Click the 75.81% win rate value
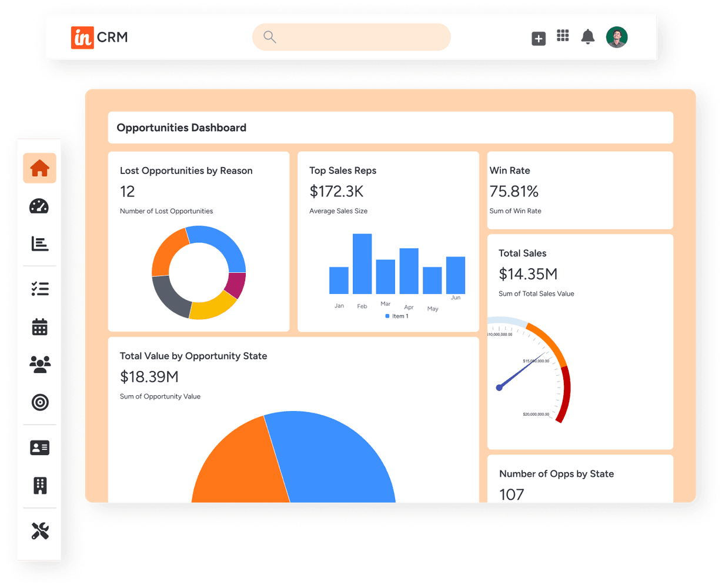 (514, 191)
